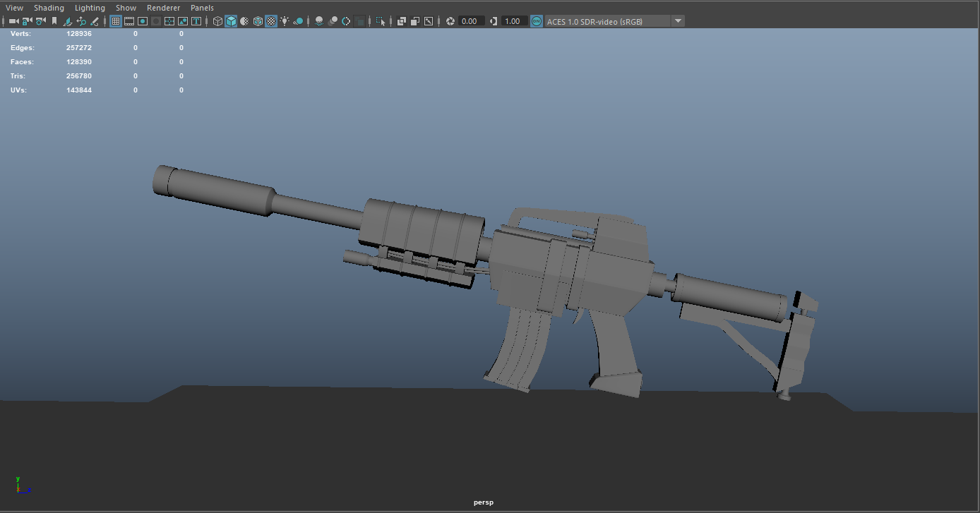The height and width of the screenshot is (513, 980).
Task: Click the Isolate Select icon
Action: tap(381, 21)
